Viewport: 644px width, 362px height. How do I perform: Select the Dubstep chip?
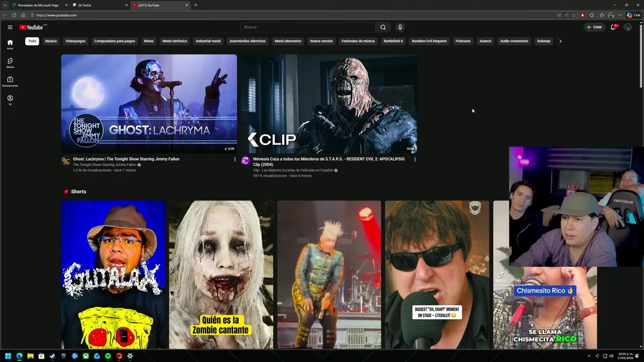point(544,41)
